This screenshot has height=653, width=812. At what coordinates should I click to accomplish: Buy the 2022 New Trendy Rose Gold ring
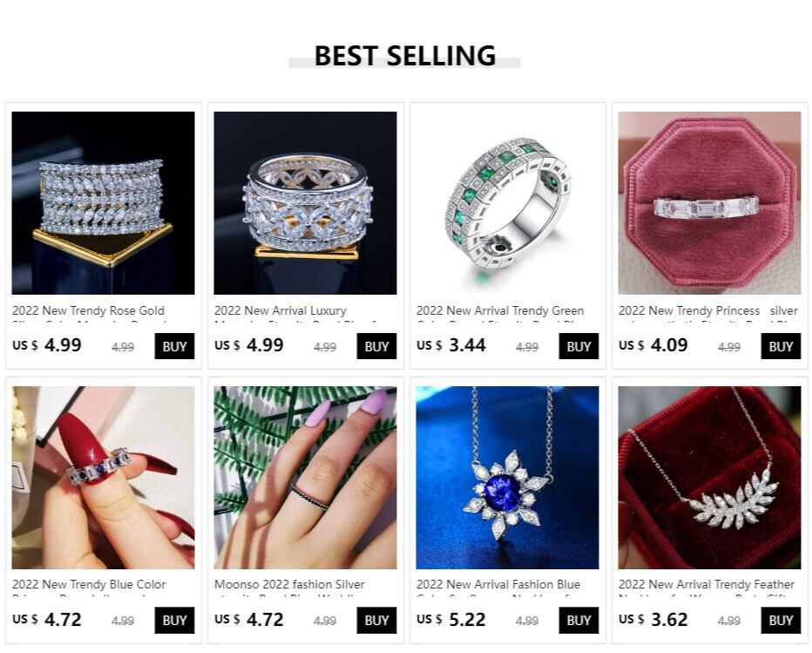point(174,346)
